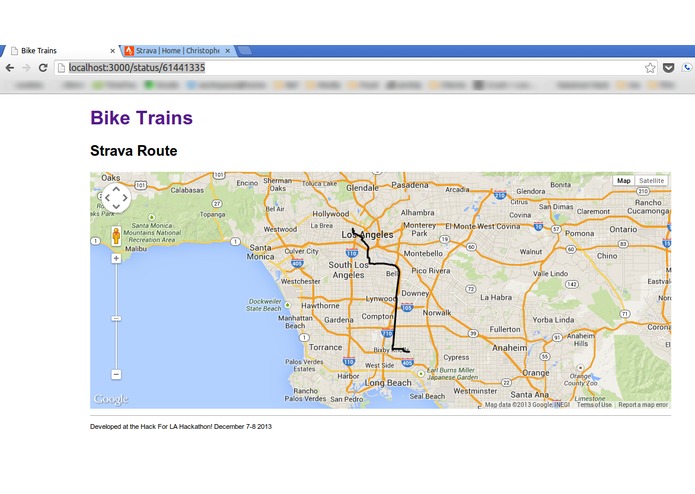Click the Ontario label on map
This screenshot has height=494, width=695.
pos(623,229)
